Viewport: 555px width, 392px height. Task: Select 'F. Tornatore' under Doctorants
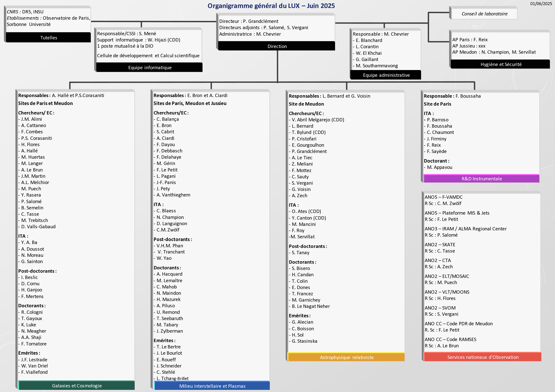pos(32,344)
